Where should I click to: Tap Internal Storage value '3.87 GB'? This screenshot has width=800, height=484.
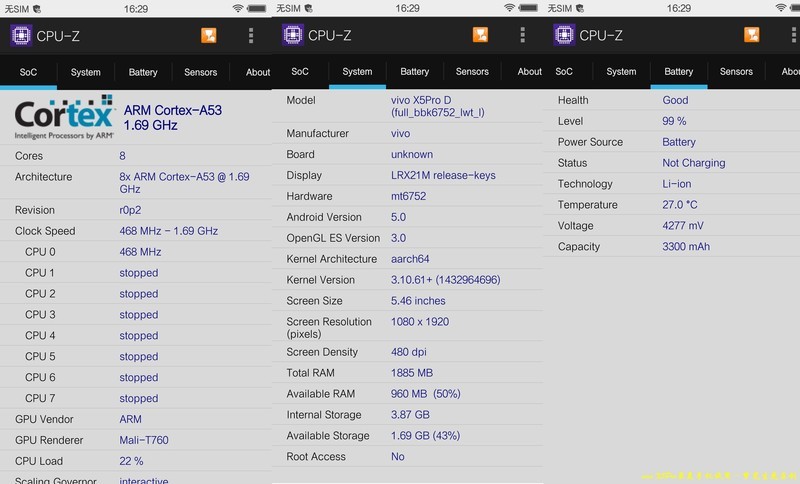(x=410, y=415)
